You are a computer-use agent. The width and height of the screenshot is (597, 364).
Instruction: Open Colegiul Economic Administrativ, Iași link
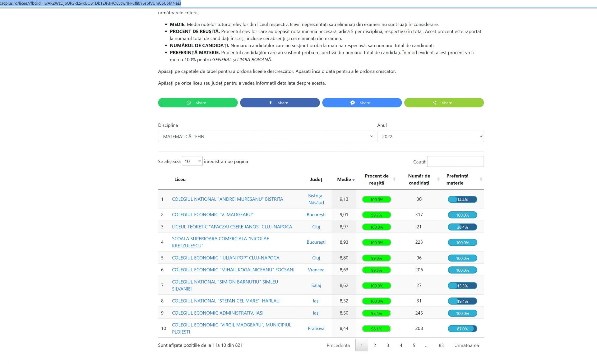(218, 313)
